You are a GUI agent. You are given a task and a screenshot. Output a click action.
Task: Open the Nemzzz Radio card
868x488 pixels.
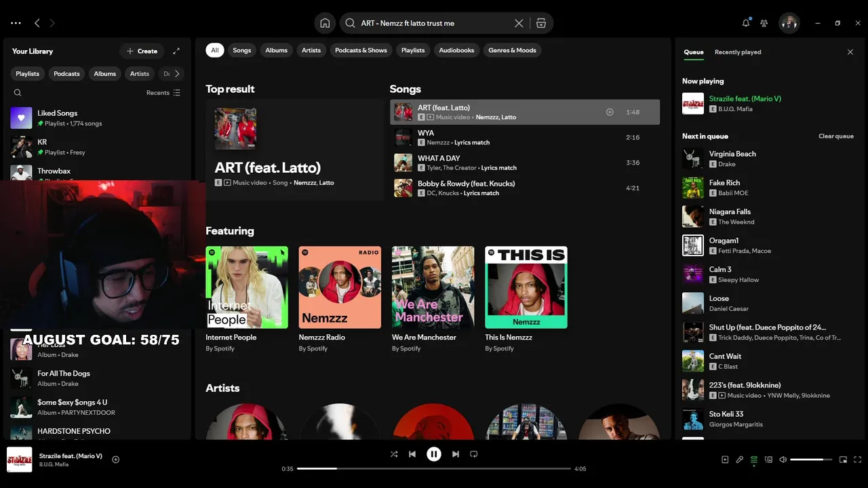(x=340, y=299)
